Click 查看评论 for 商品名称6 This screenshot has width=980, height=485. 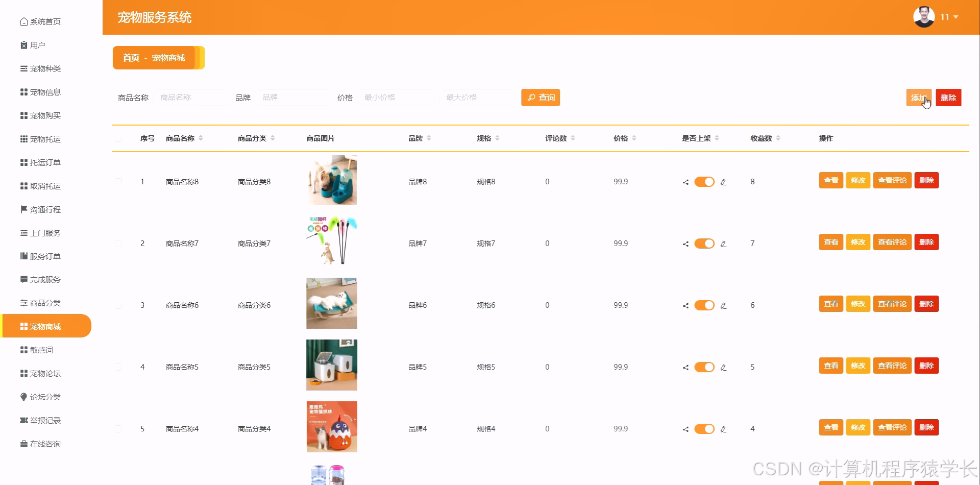[892, 304]
